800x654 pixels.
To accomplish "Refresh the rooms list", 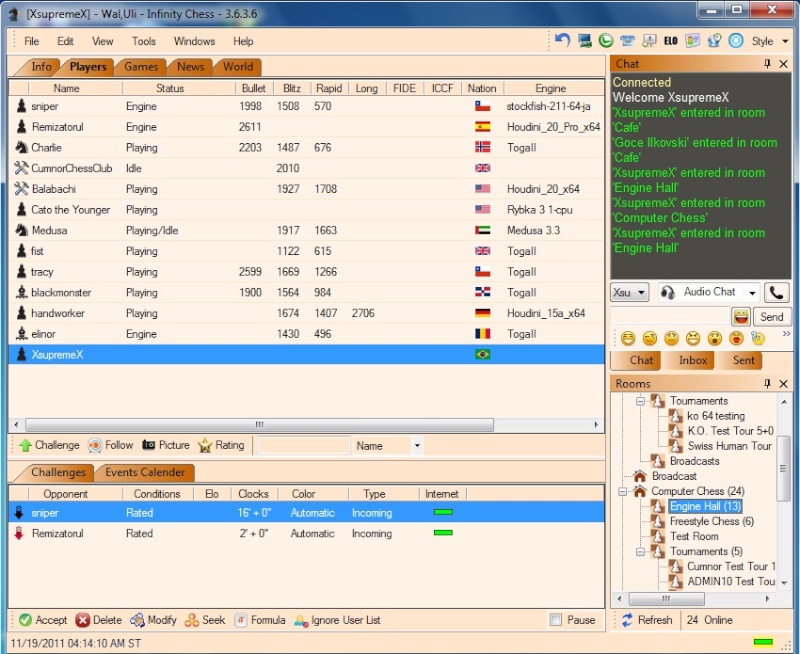I will (647, 620).
